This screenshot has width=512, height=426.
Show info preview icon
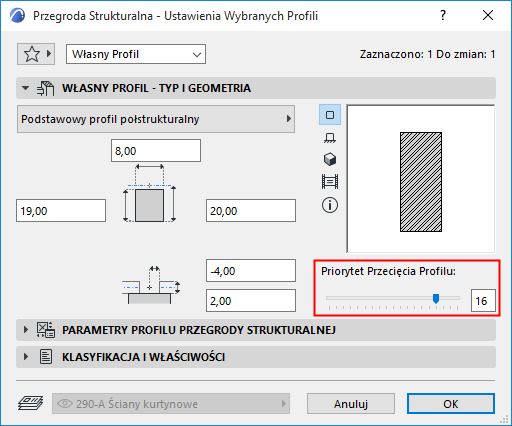[x=330, y=205]
